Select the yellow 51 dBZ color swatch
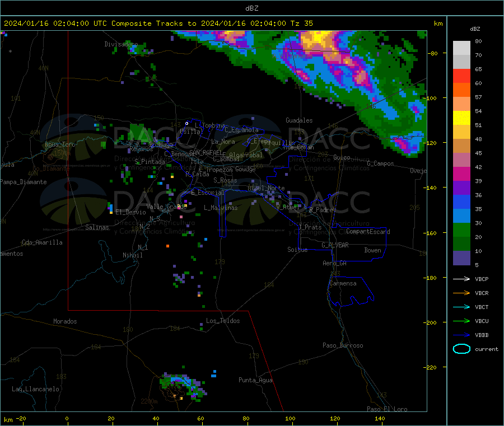504x426 pixels. point(461,118)
